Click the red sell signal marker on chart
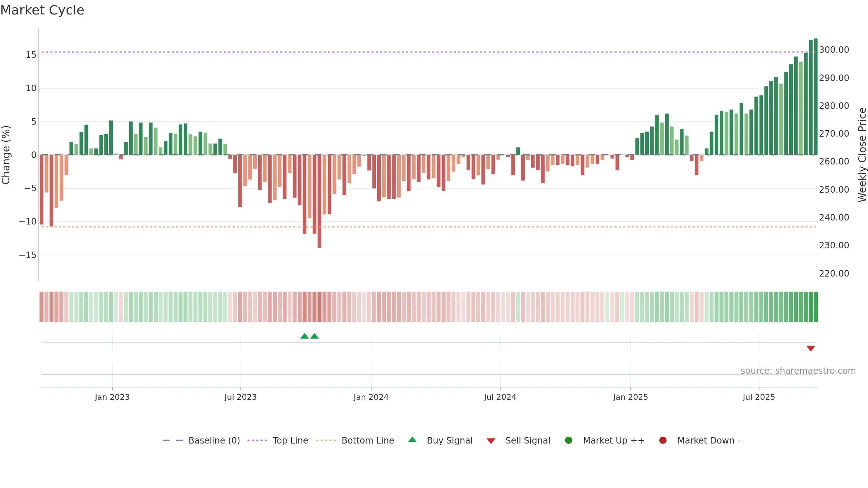This screenshot has width=868, height=488. (x=811, y=348)
